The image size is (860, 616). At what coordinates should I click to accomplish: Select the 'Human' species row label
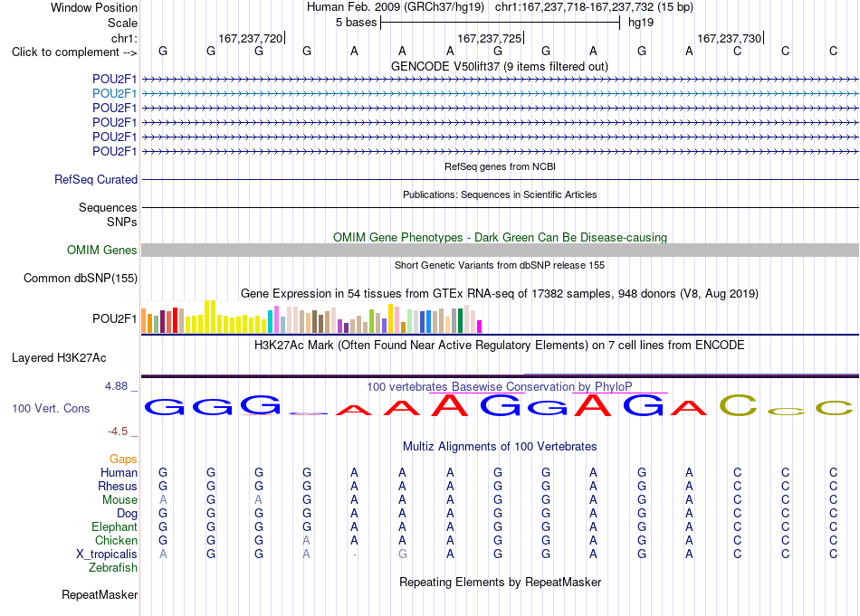pos(119,472)
